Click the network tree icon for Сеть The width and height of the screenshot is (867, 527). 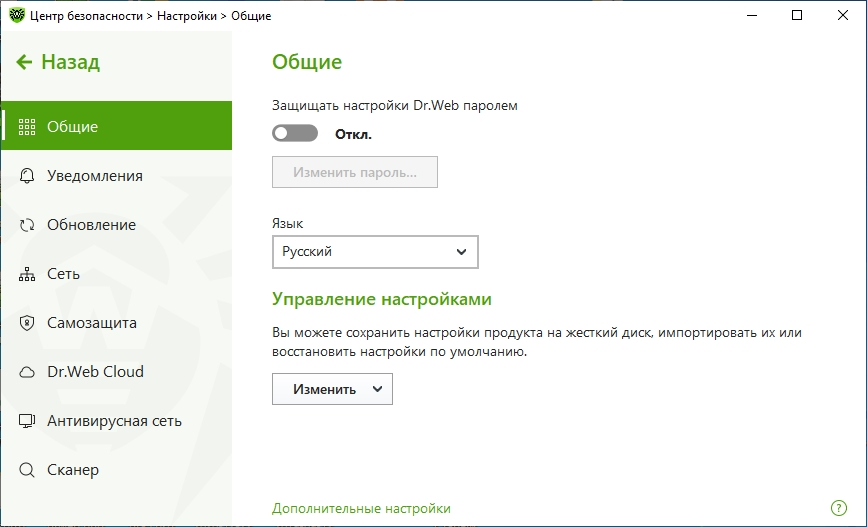tap(27, 274)
